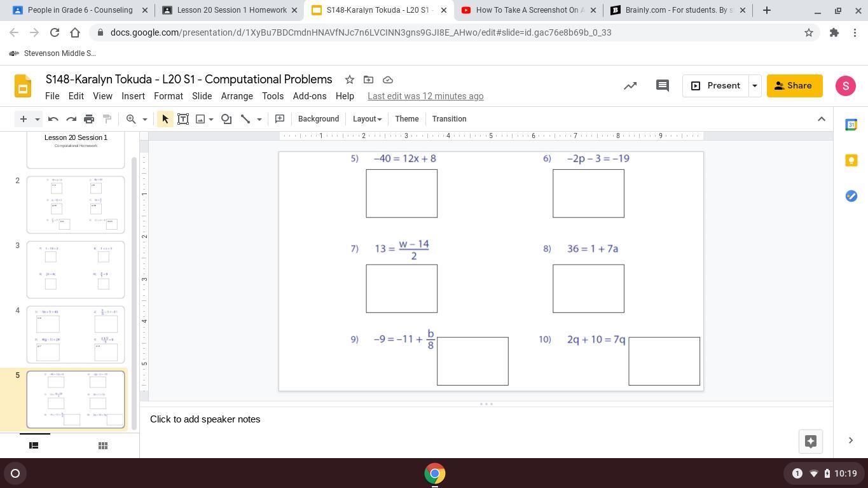Open the Tools menu
This screenshot has width=868, height=488.
273,96
